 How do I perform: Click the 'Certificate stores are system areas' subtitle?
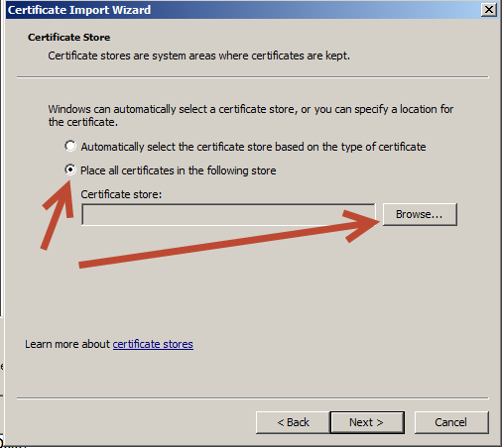point(198,56)
